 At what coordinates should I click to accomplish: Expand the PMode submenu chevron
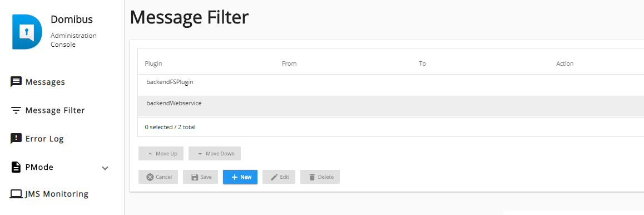tap(105, 168)
